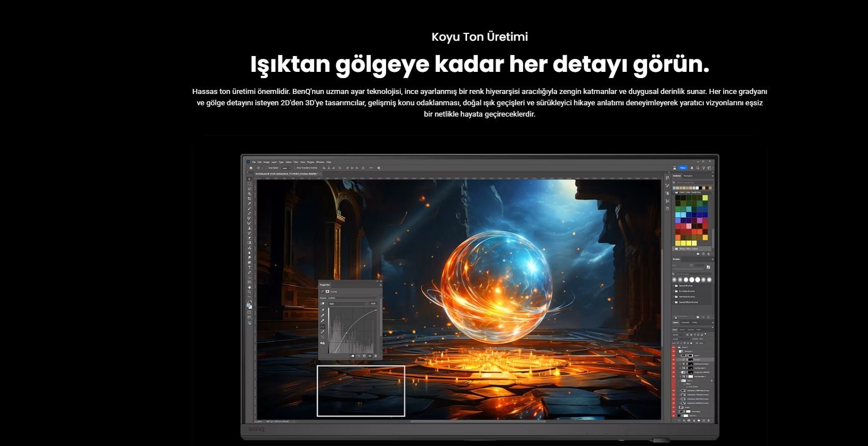The width and height of the screenshot is (868, 446).
Task: Open the RGB channel dropdown in Curves
Action: coord(347,303)
